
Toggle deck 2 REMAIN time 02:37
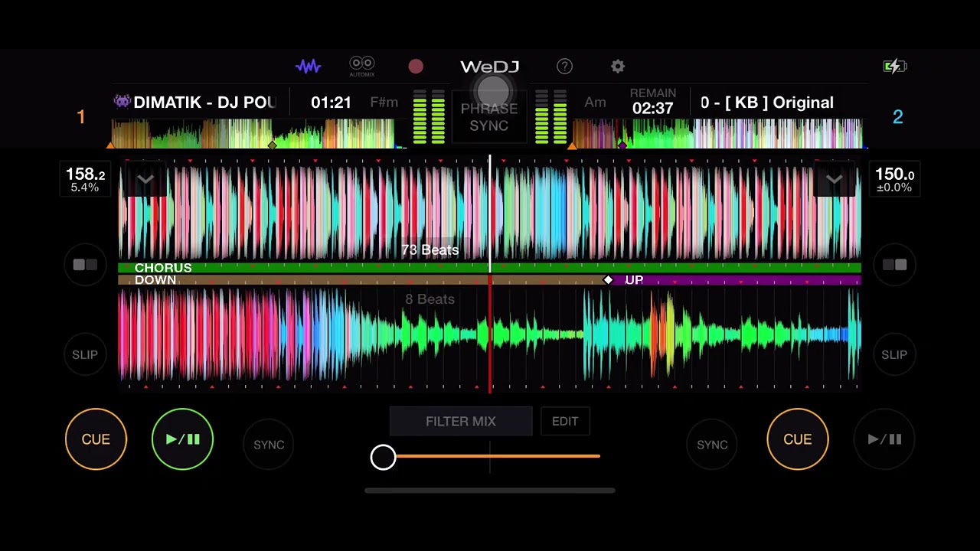tap(653, 102)
